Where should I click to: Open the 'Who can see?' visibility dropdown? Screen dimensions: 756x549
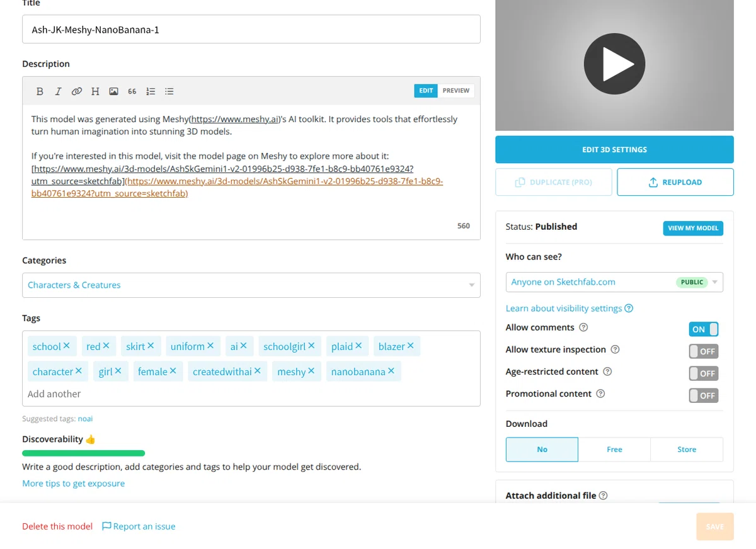click(614, 282)
